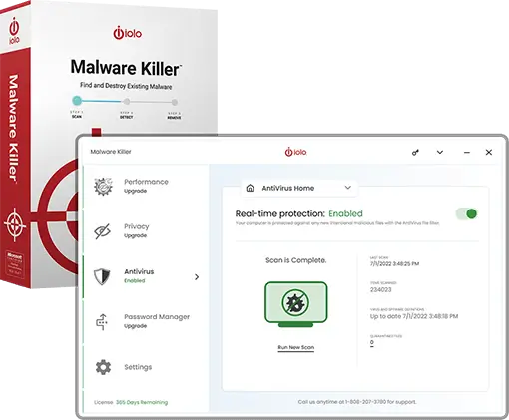Click Upgrade under Password Manager
Screen dimensions: 509x420
135,326
